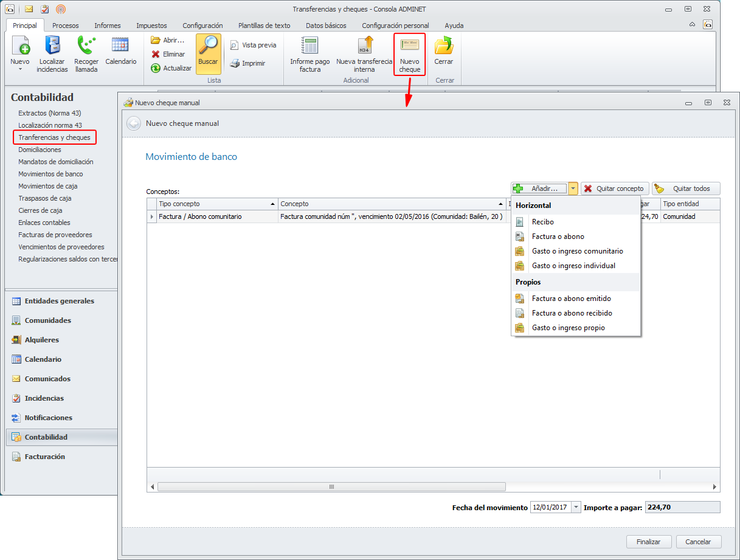Click the horizontal scrollbar of concepts grid
This screenshot has height=560, width=740.
pos(331,486)
